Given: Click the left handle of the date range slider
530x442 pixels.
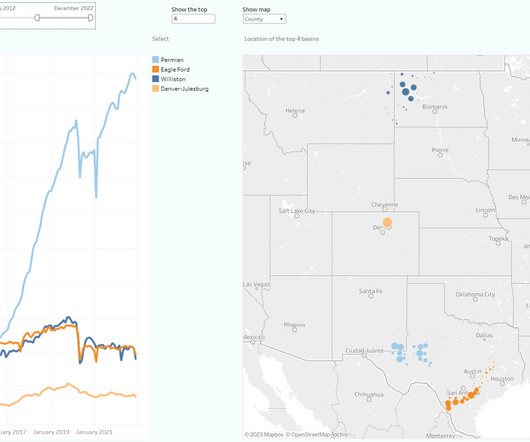Looking at the screenshot, I should 37,18.
